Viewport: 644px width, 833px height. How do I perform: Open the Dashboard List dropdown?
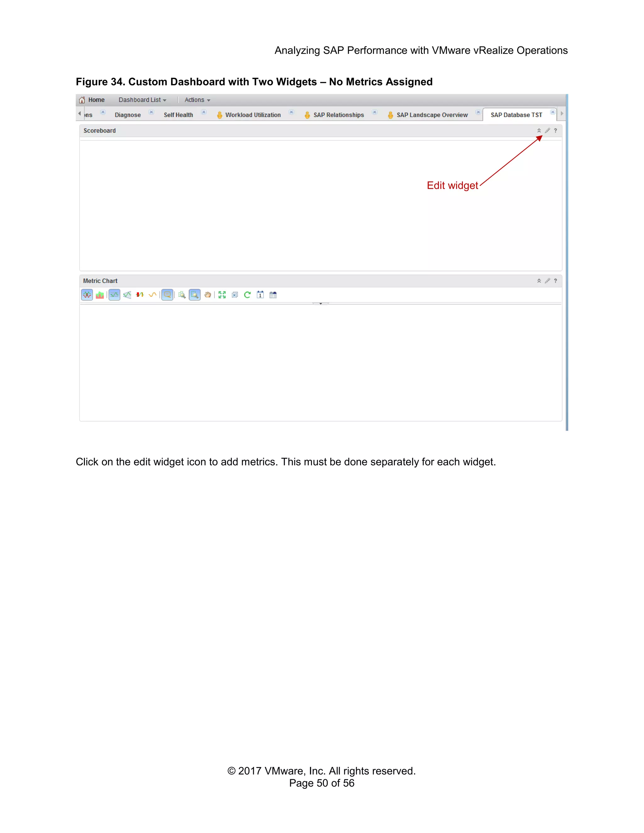[142, 100]
